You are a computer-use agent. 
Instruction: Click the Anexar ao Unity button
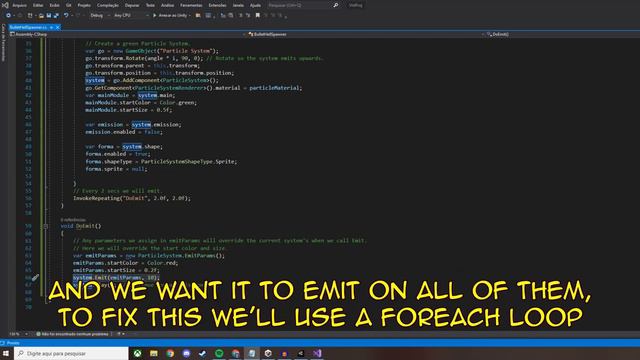coord(172,16)
